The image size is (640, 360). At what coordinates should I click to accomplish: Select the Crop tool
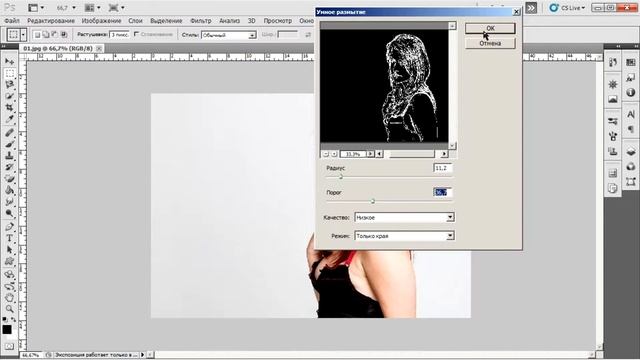pyautogui.click(x=9, y=108)
